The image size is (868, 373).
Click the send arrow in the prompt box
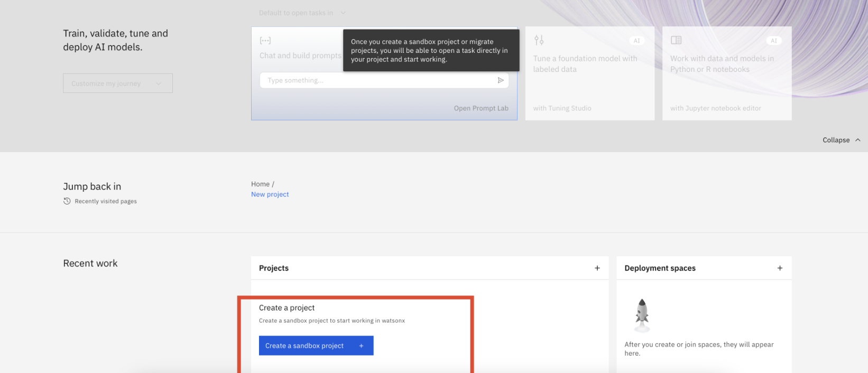pyautogui.click(x=500, y=80)
